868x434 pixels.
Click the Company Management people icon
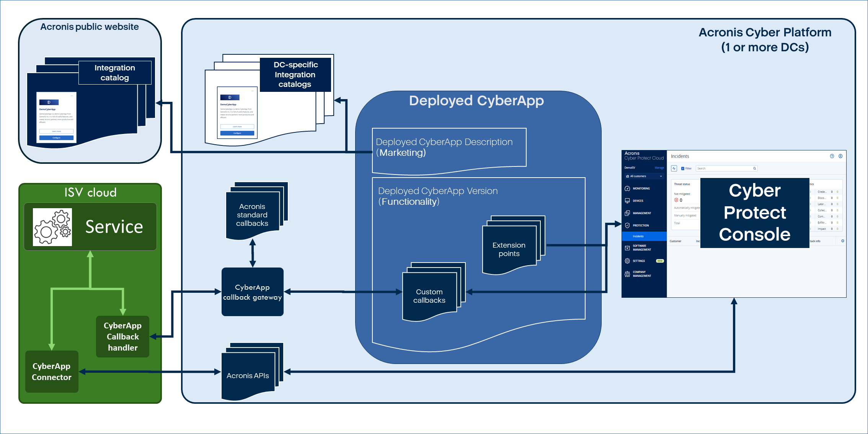[627, 274]
